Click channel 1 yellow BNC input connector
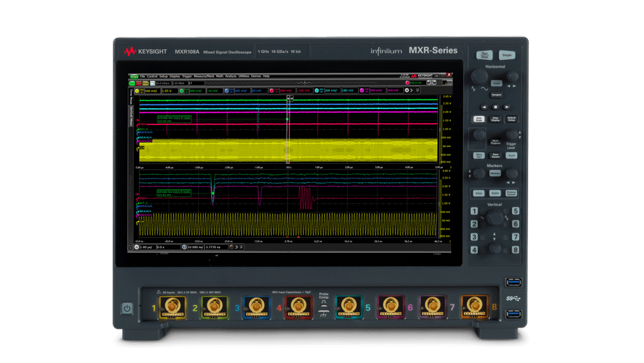 (x=172, y=307)
